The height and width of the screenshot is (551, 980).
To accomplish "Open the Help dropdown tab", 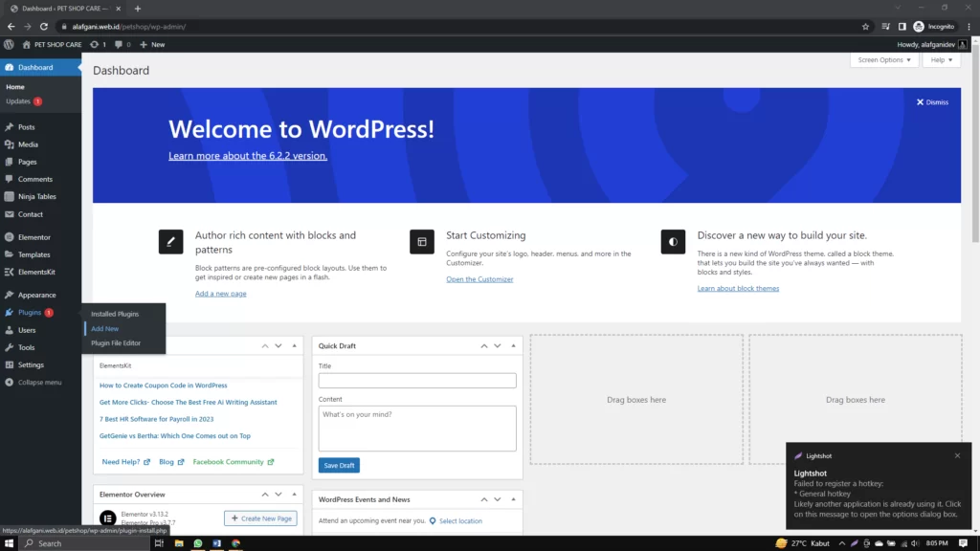I will (x=942, y=60).
